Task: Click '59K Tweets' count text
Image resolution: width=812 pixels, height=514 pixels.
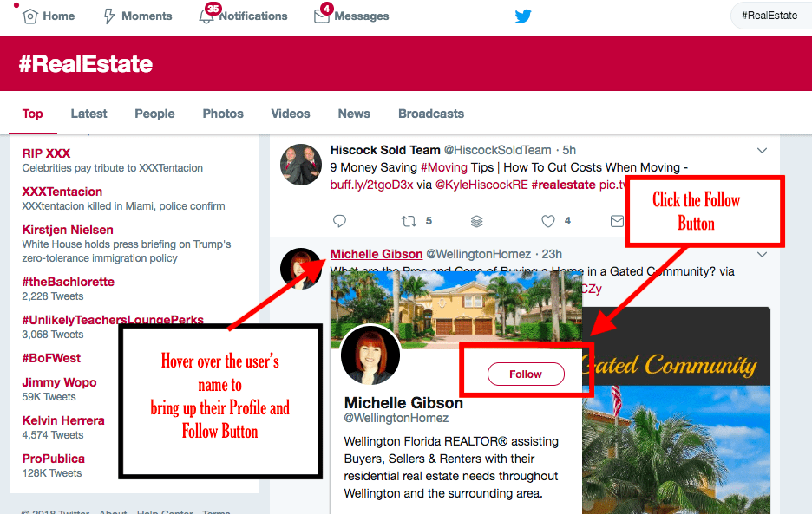Action: coord(49,396)
